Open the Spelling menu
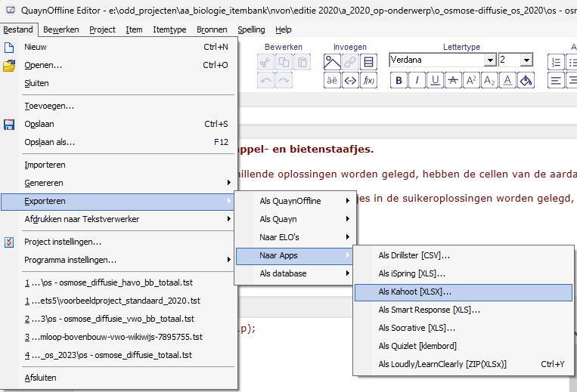Image resolution: width=577 pixels, height=392 pixels. [x=251, y=29]
